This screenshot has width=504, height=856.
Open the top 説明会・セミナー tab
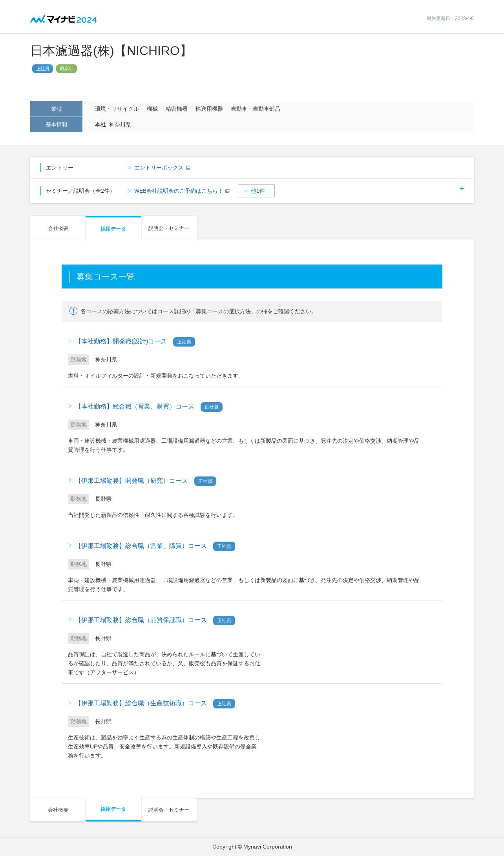click(169, 228)
